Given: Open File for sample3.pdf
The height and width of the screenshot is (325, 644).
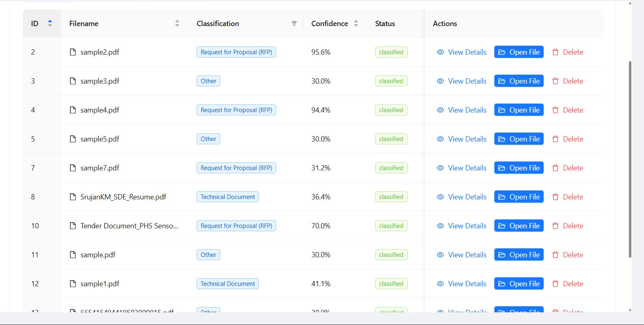Looking at the screenshot, I should (x=519, y=81).
